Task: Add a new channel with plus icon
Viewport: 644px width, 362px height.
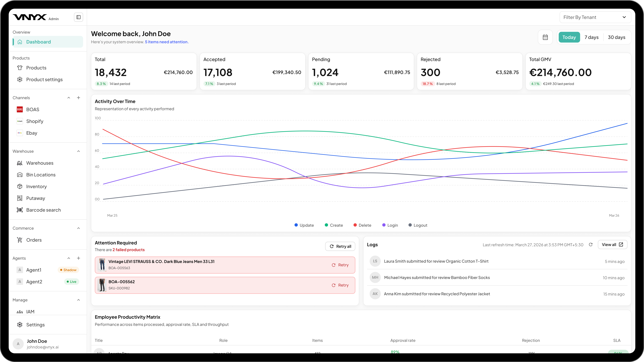Action: click(x=78, y=98)
